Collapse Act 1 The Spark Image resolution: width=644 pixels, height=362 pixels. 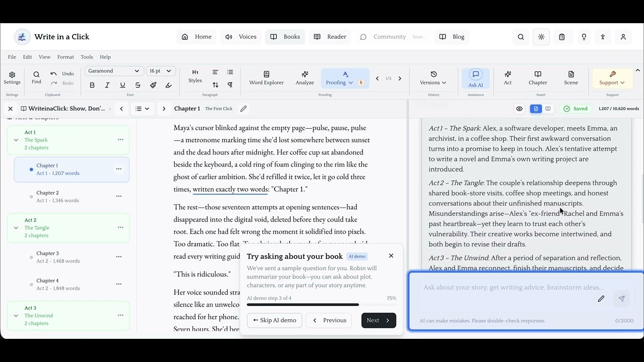click(x=16, y=140)
